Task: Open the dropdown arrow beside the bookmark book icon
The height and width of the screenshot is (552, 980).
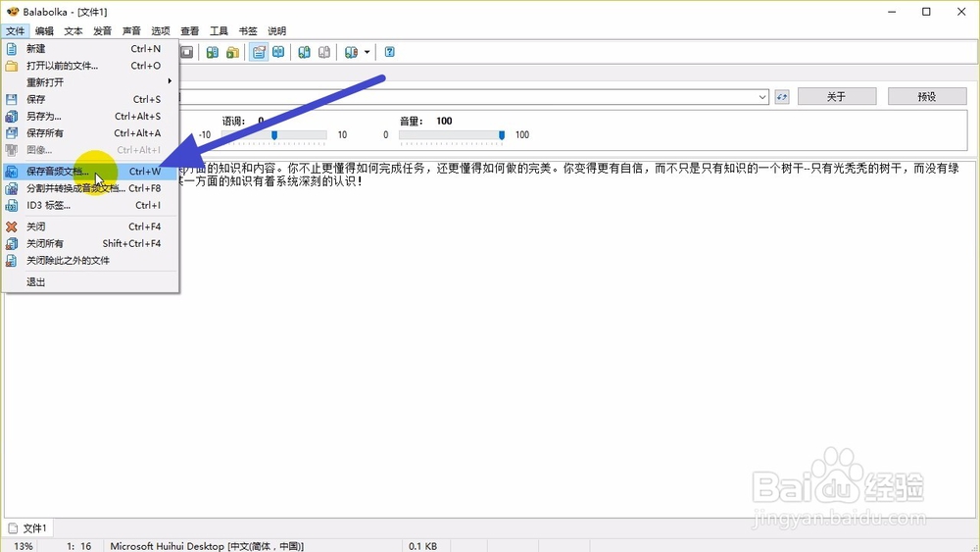Action: point(367,53)
